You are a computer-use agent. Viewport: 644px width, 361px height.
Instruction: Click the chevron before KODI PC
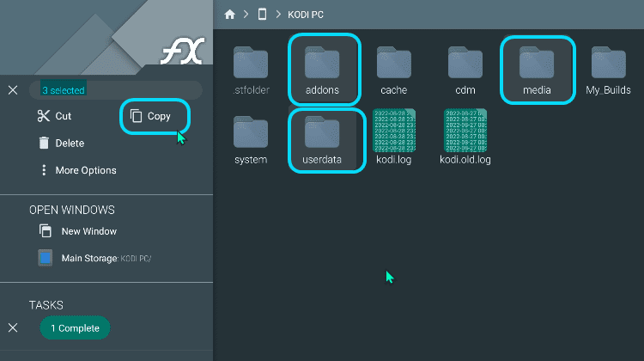tap(278, 15)
